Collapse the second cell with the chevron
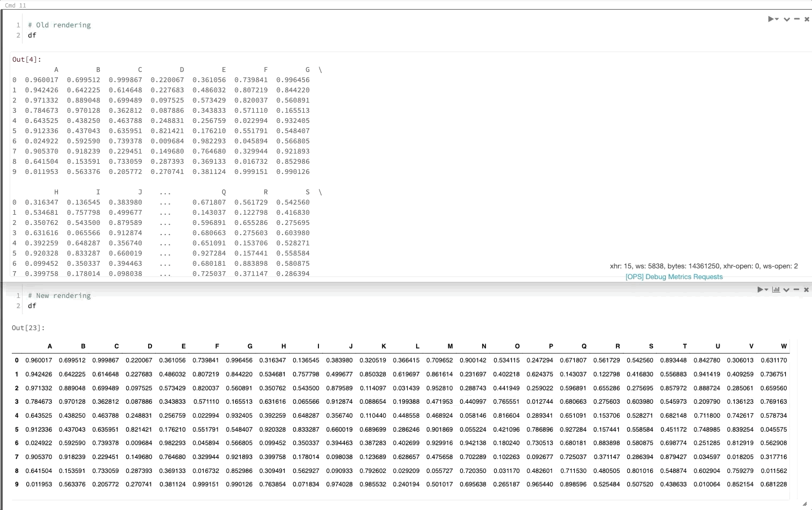 [x=786, y=289]
